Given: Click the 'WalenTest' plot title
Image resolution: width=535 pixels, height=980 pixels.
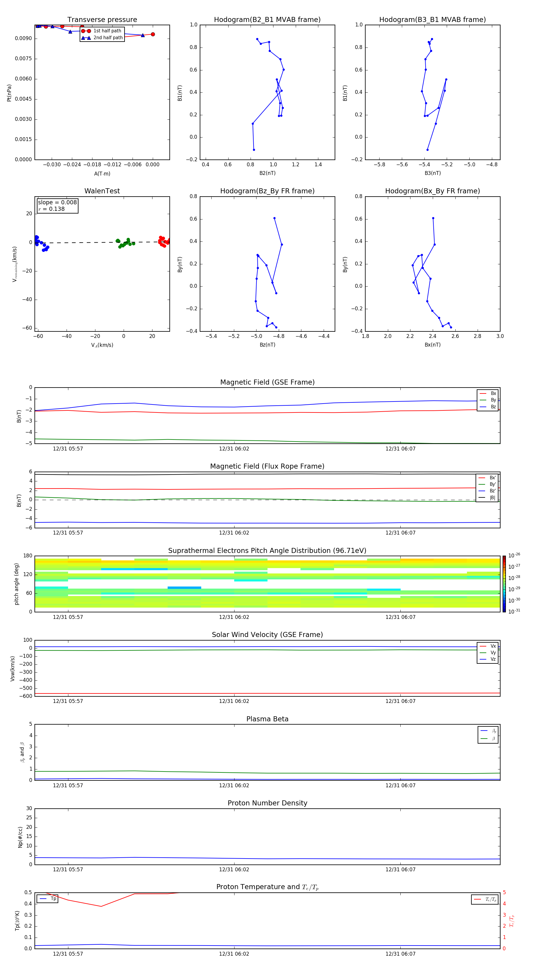Looking at the screenshot, I should (x=102, y=191).
